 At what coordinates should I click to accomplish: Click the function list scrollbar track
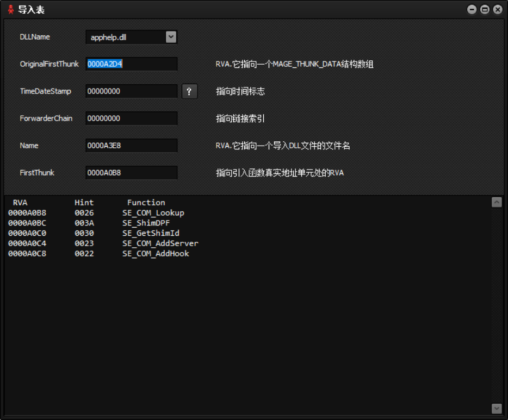[496, 304]
